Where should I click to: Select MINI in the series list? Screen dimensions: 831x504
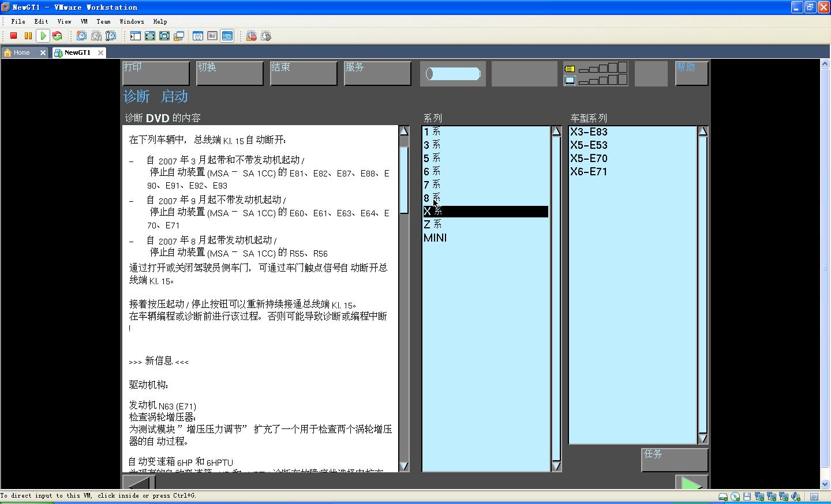coord(485,238)
